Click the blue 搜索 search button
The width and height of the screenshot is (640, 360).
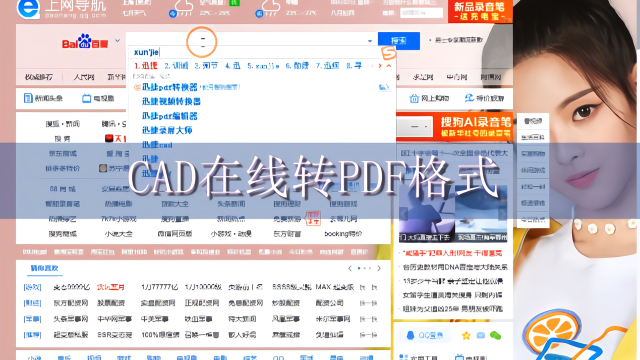[x=399, y=41]
